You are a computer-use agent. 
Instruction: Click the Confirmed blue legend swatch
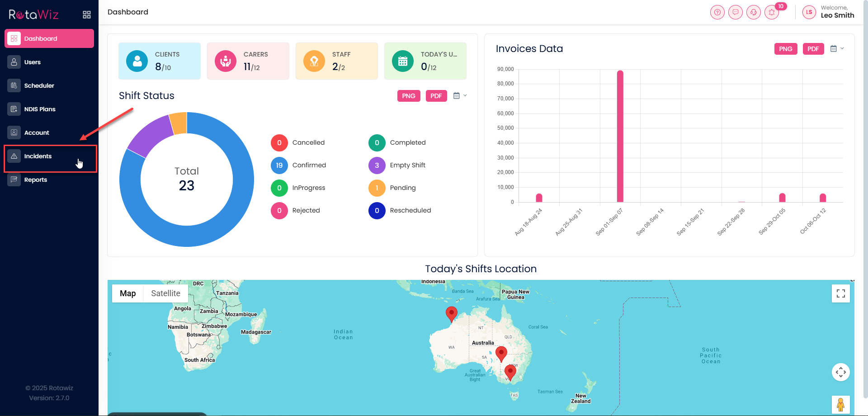[x=279, y=165]
